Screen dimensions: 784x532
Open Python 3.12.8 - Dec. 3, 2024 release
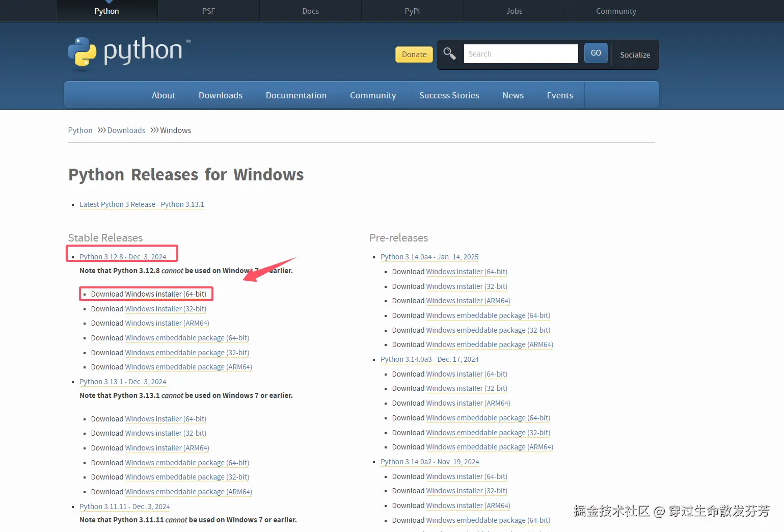pyautogui.click(x=123, y=257)
